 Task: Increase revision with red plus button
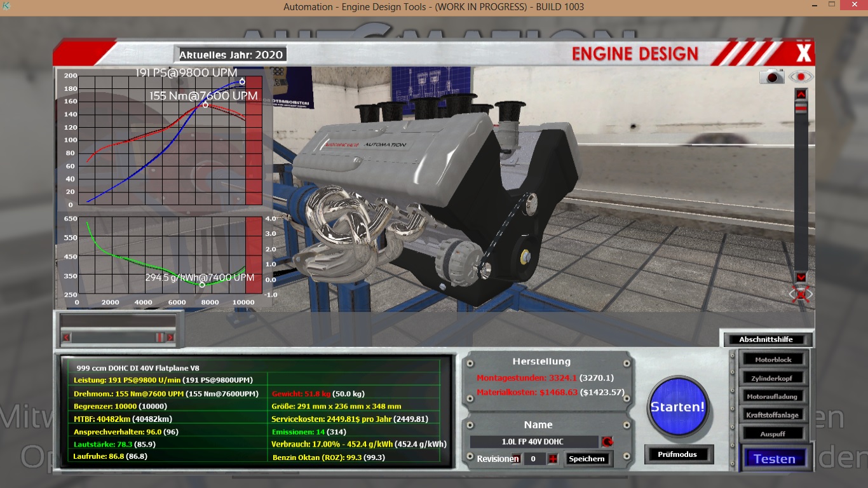point(553,459)
